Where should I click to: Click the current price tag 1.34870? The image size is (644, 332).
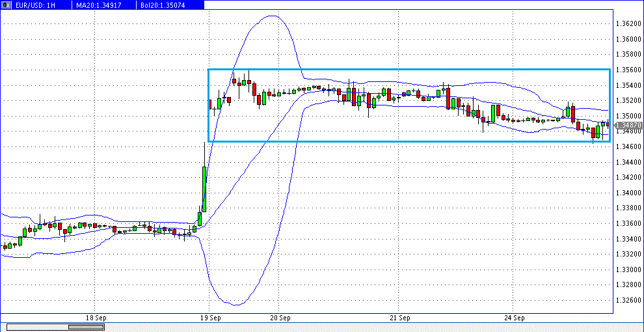pos(628,124)
